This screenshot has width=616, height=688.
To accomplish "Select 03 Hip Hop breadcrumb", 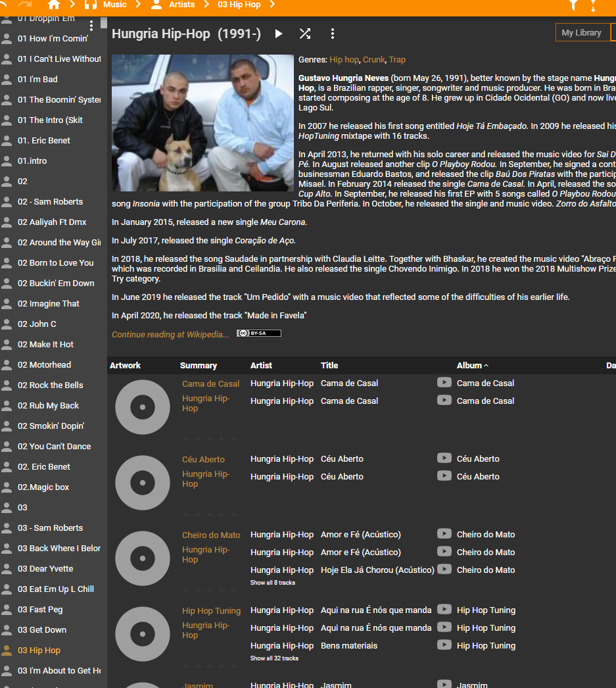I will pos(239,5).
